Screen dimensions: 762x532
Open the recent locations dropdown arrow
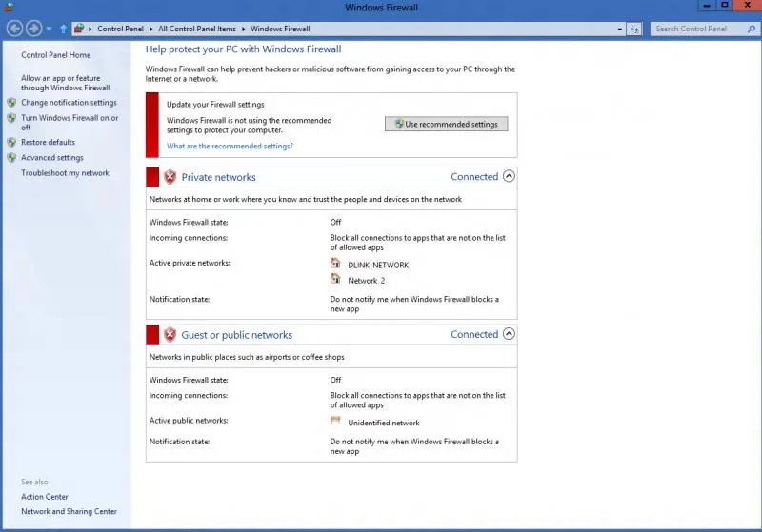click(x=50, y=29)
